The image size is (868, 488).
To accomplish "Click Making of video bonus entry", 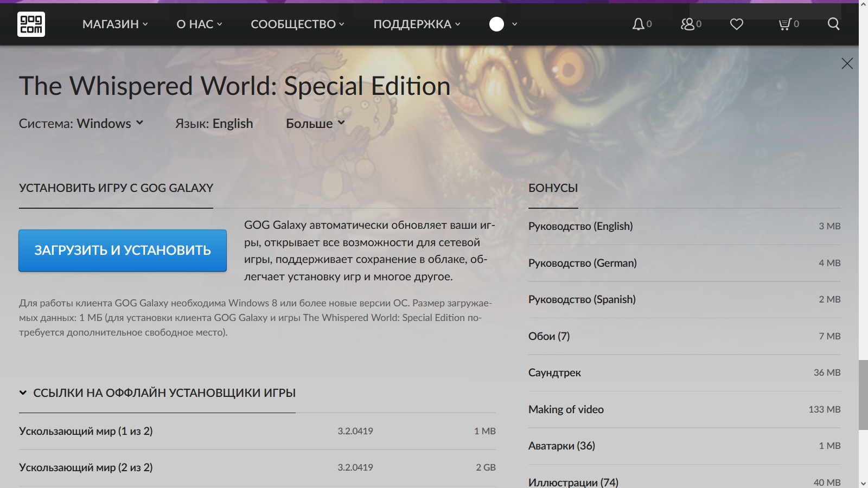I will click(566, 409).
